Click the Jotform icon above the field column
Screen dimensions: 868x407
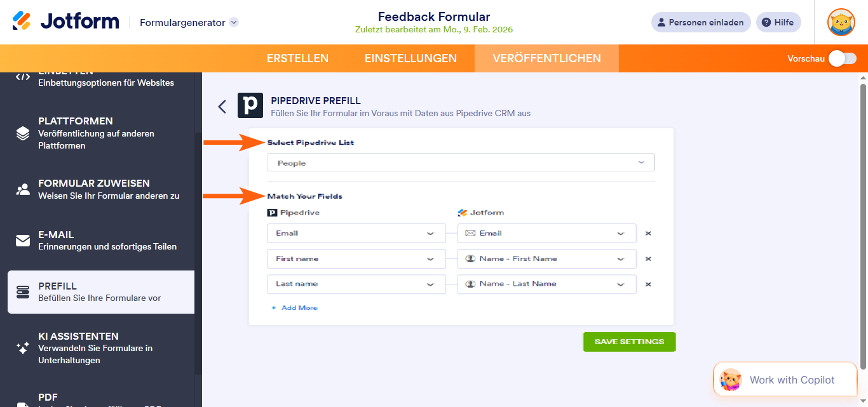463,212
